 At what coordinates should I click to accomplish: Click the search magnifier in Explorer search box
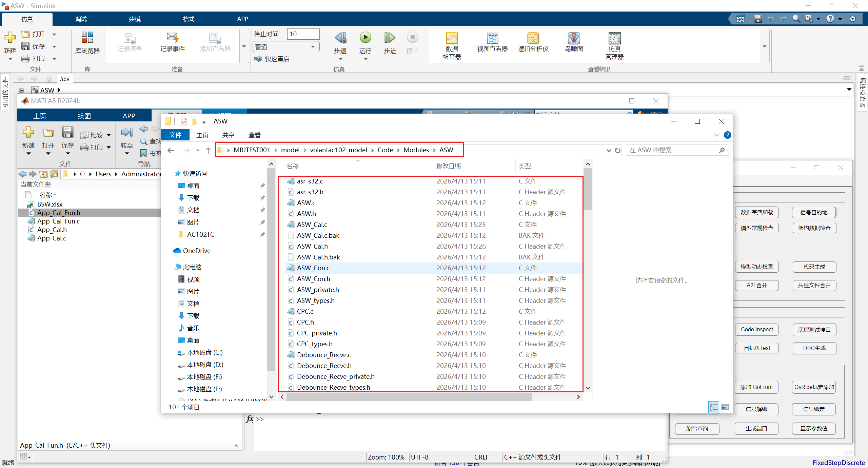(722, 150)
